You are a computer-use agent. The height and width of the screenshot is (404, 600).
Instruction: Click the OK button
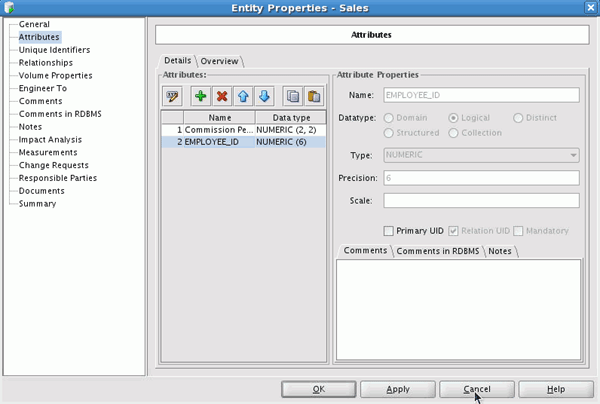(x=319, y=389)
